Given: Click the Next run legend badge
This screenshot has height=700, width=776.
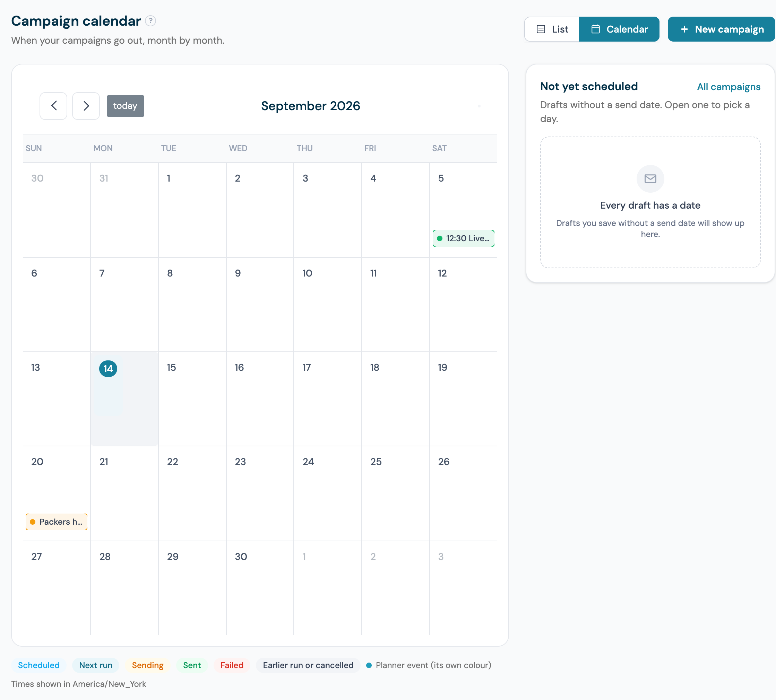Looking at the screenshot, I should [x=96, y=665].
